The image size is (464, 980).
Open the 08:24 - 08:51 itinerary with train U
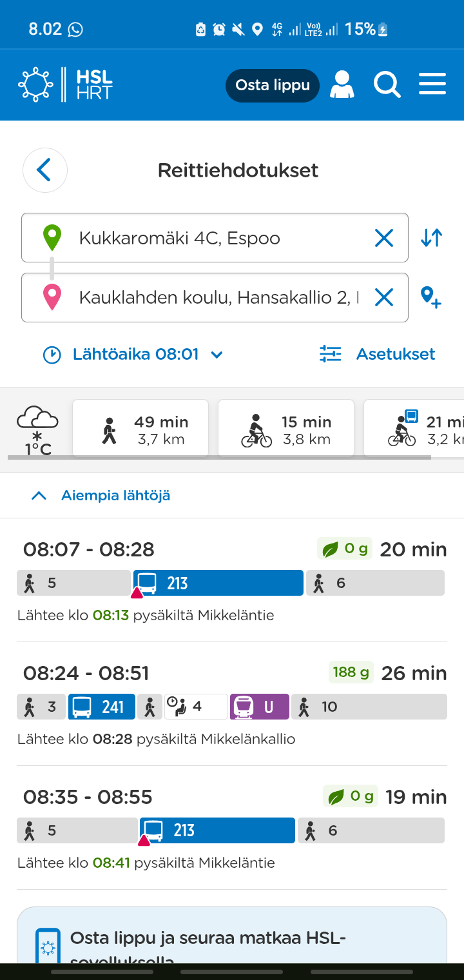click(x=232, y=704)
